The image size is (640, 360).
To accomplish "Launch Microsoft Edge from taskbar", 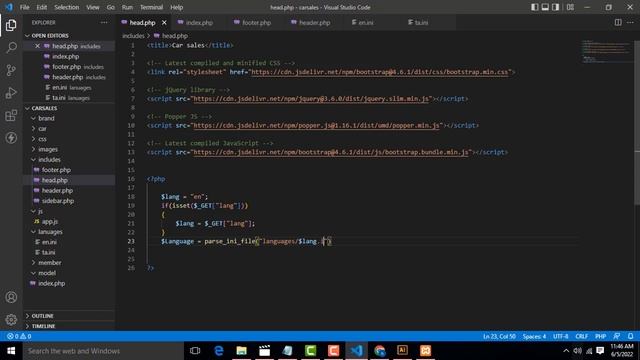I will 219,351.
